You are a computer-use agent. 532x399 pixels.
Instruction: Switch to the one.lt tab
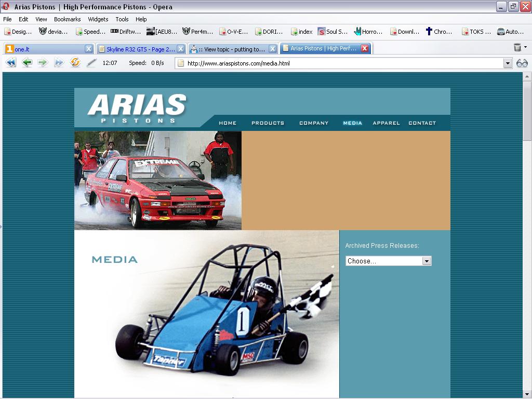pos(47,49)
